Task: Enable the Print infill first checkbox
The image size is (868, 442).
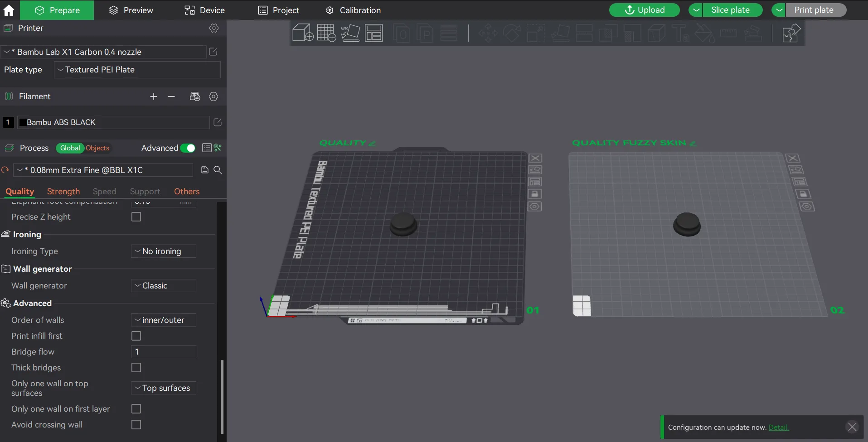Action: [x=136, y=336]
